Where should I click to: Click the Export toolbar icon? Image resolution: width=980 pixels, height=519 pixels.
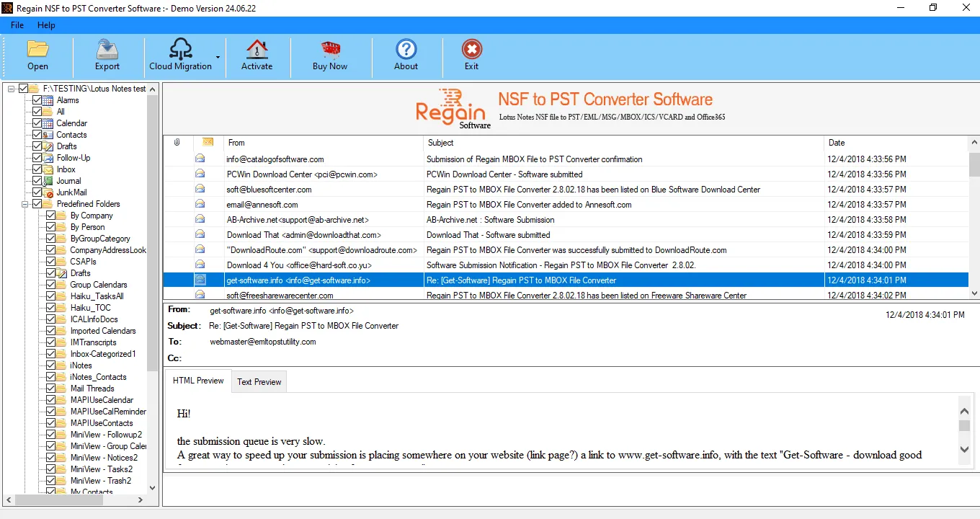coord(107,49)
